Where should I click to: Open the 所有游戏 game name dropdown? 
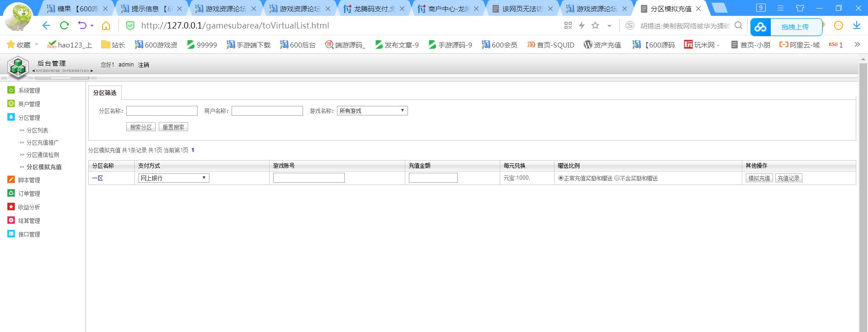[x=372, y=111]
